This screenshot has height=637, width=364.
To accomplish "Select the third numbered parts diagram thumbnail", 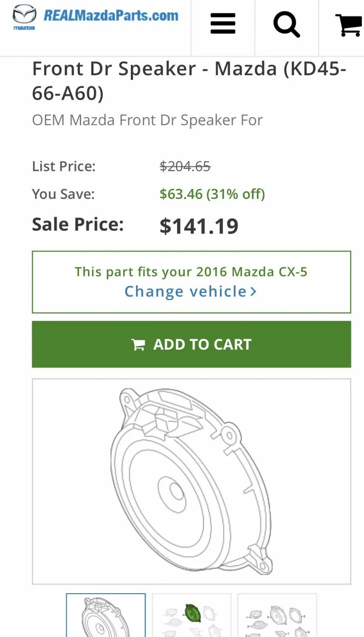I will click(277, 616).
